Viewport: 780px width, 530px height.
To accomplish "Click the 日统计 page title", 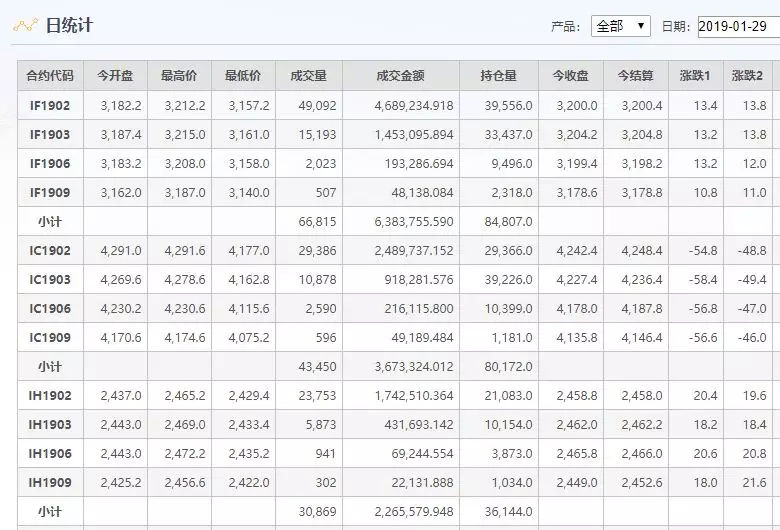I will [69, 25].
